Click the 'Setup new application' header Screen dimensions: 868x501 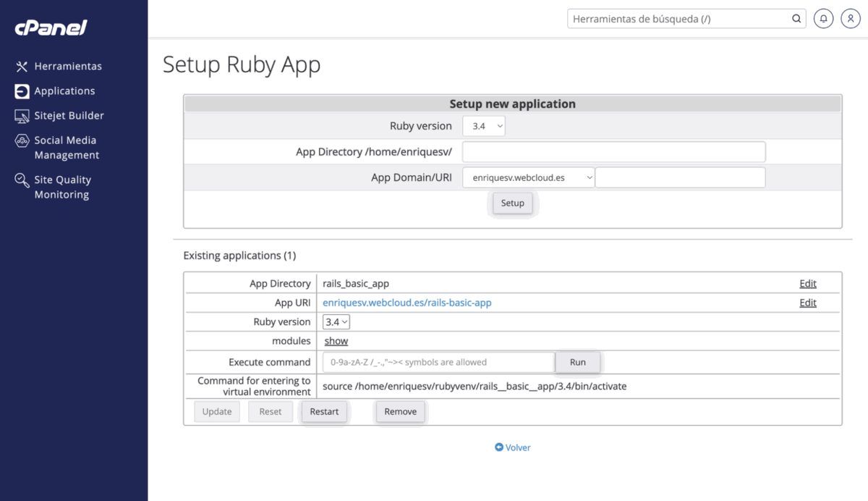[x=513, y=104]
